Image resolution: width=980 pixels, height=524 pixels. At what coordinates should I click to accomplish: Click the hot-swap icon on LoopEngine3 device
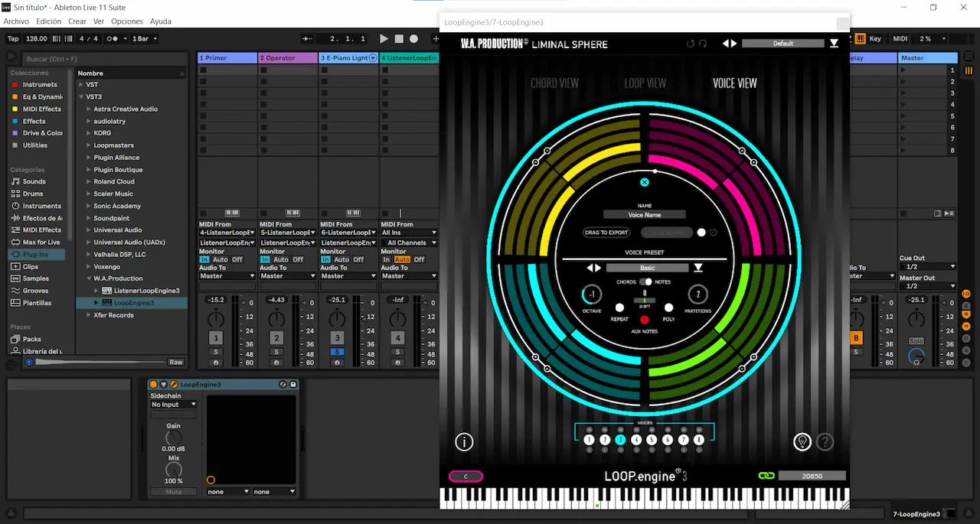click(283, 384)
